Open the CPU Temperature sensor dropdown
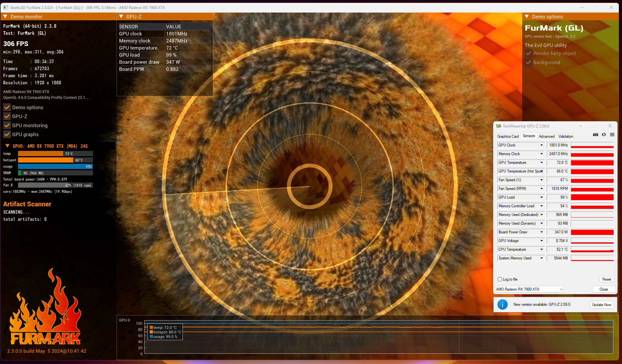Viewport: 622px width, 364px height. [542, 249]
